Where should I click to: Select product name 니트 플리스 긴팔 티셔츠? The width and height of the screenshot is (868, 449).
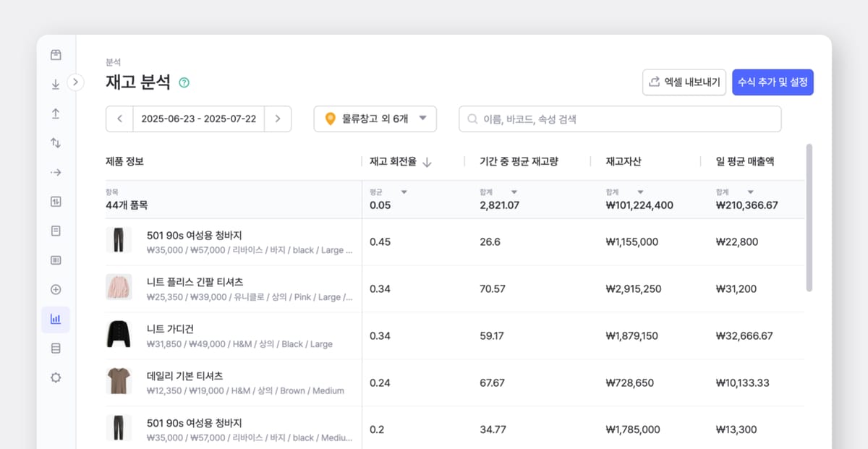pos(195,282)
